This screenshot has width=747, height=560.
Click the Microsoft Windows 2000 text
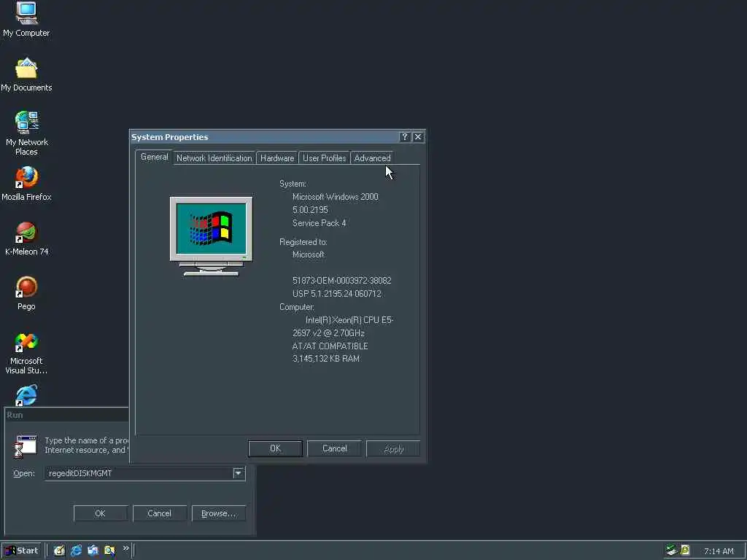(336, 197)
